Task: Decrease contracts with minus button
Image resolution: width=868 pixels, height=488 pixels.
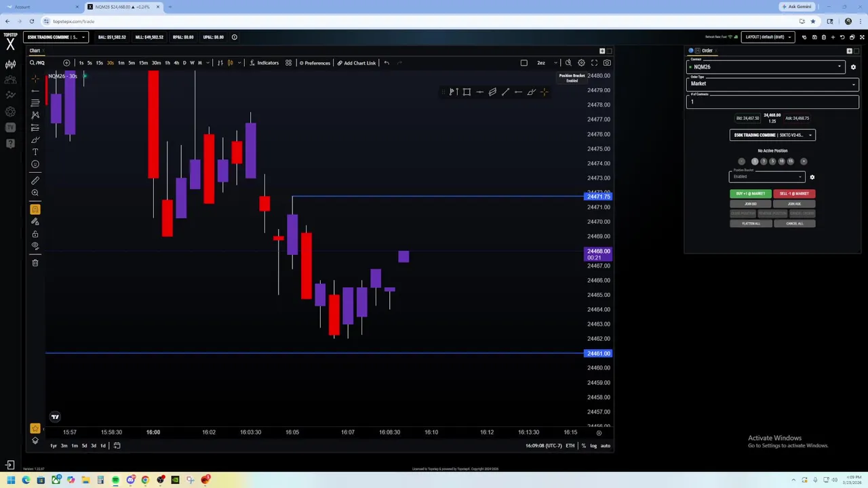Action: pos(741,161)
